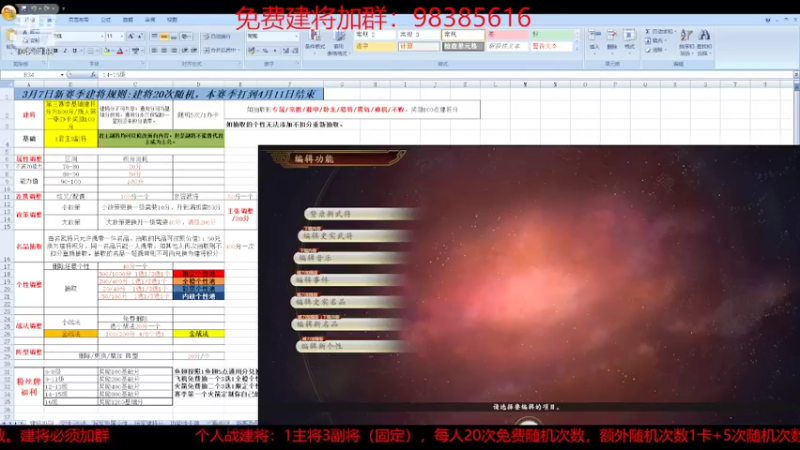Image resolution: width=800 pixels, height=450 pixels.
Task: Select 编辑新名品 in the game menu
Action: (351, 324)
